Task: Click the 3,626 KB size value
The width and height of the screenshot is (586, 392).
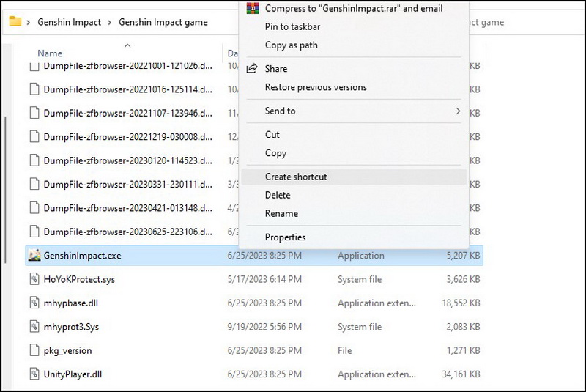Action: pyautogui.click(x=464, y=279)
